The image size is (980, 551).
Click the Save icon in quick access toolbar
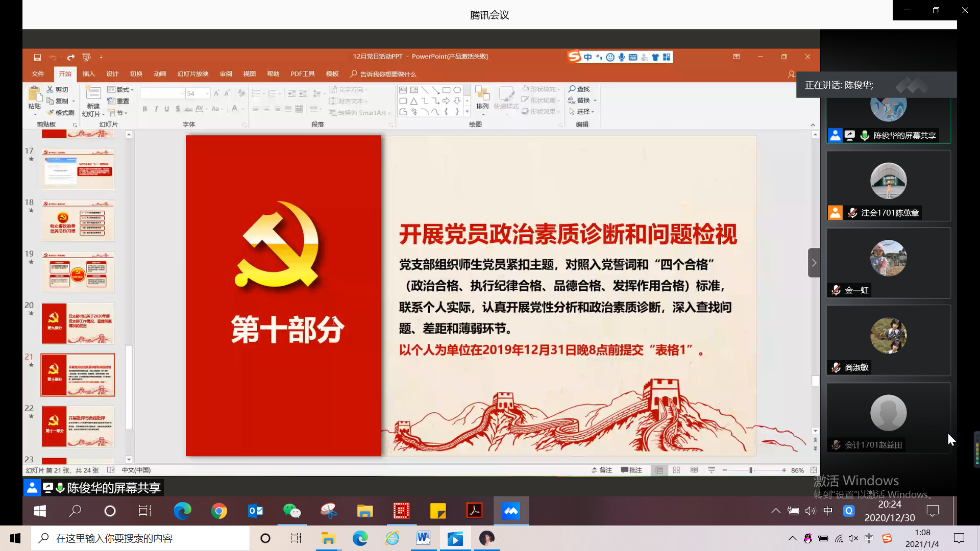coord(37,57)
